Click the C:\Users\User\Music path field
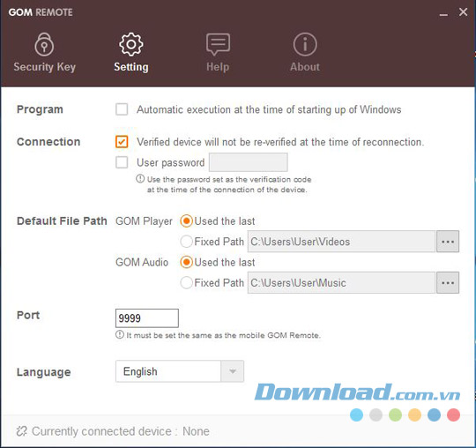Screen dimensions: 476x448 click(341, 283)
